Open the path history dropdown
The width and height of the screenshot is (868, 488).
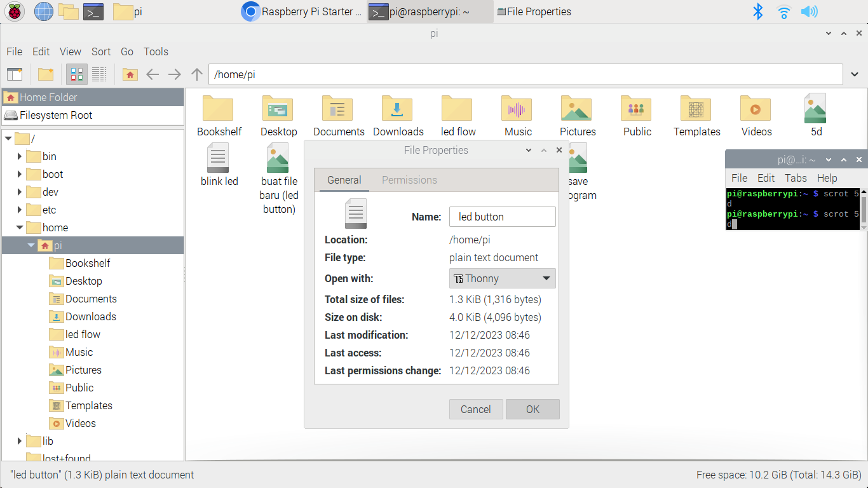click(x=855, y=74)
